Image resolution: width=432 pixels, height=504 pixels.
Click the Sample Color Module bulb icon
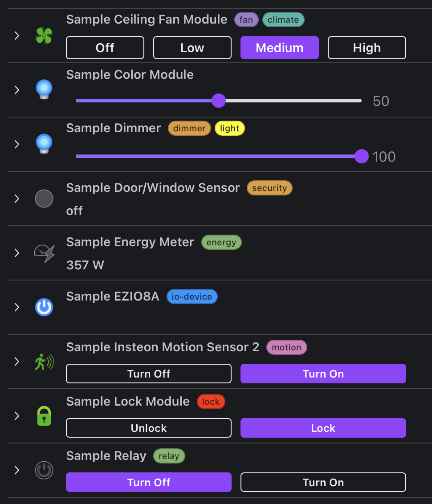pos(44,89)
